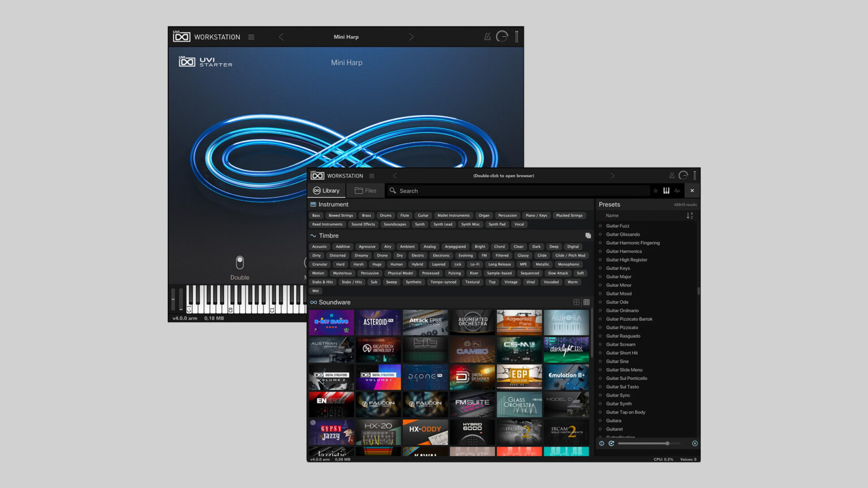
Task: Star the Guitar Fuzz preset
Action: click(x=600, y=225)
